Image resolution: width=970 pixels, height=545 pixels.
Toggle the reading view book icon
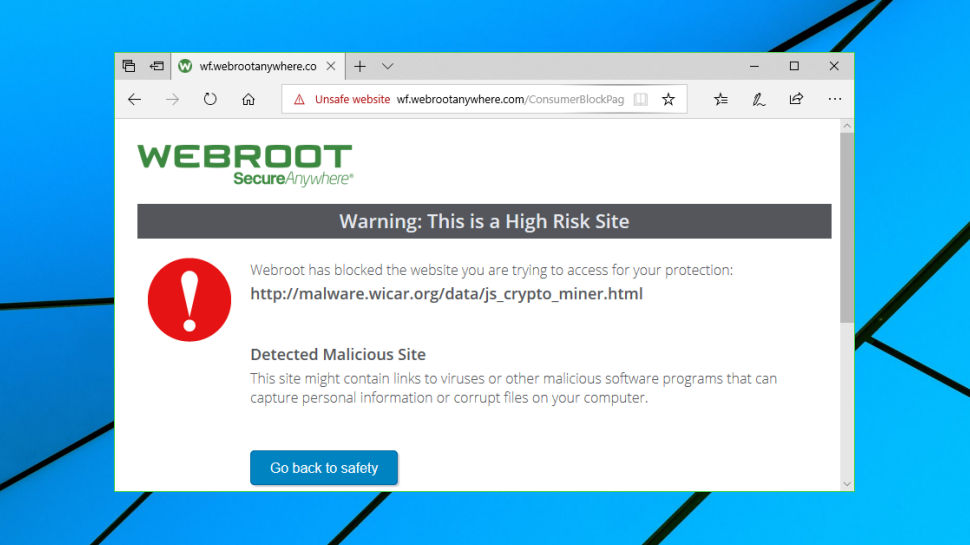pos(641,99)
